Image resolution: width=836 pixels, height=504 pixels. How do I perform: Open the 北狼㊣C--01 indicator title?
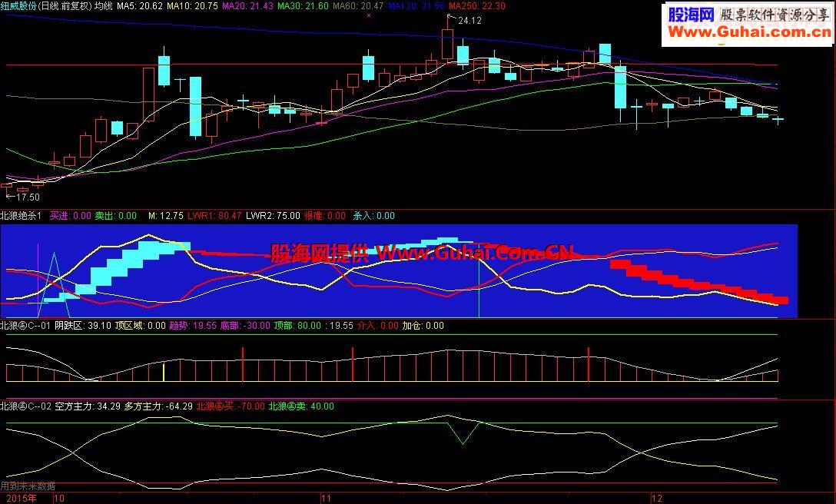click(25, 326)
